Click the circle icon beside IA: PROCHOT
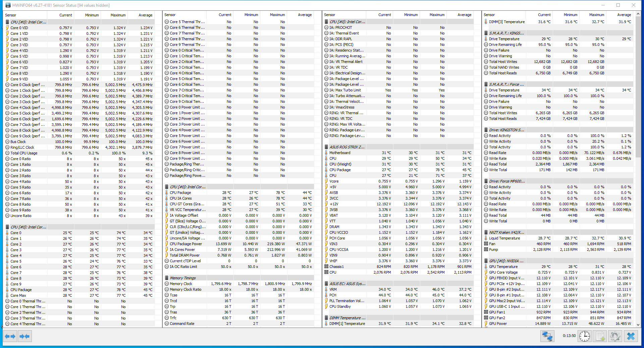This screenshot has height=348, width=644. [326, 27]
